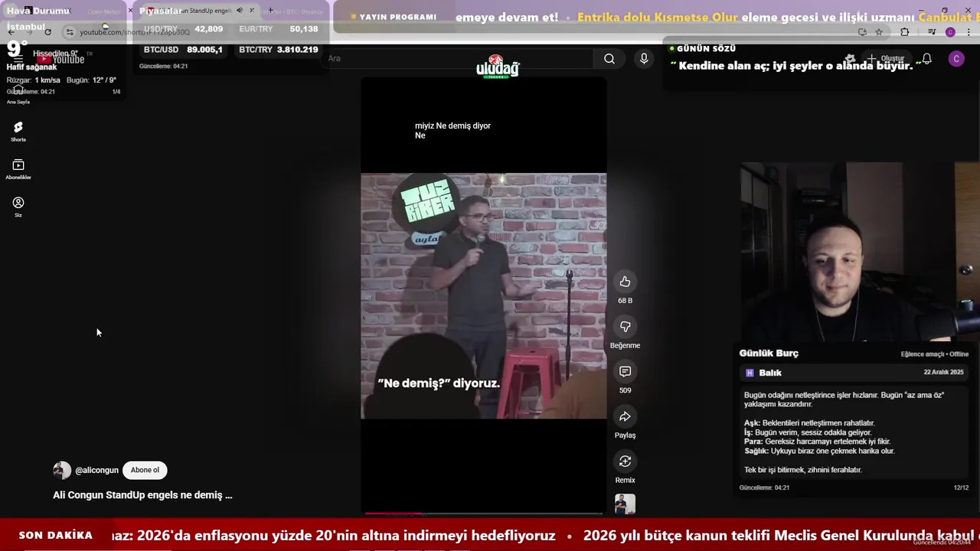Click the Hava Durumu widget heading

pyautogui.click(x=38, y=11)
